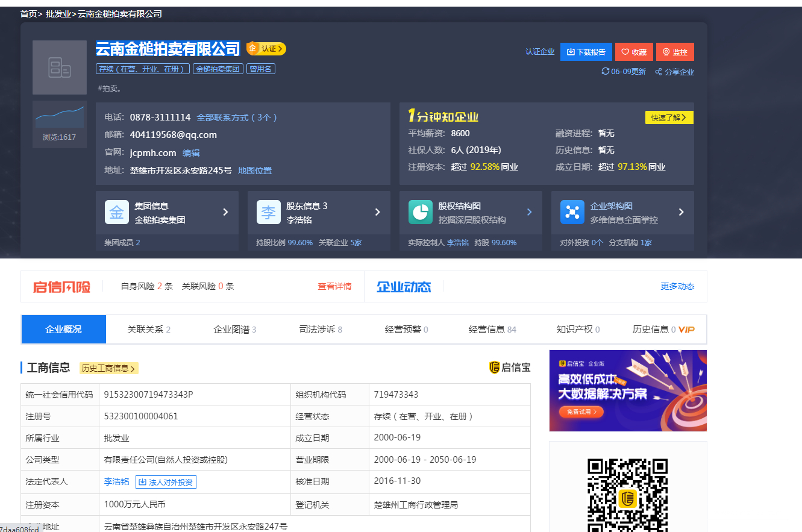Click 实际控制人 李浩铭 link
Image resolution: width=802 pixels, height=532 pixels.
[x=438, y=243]
